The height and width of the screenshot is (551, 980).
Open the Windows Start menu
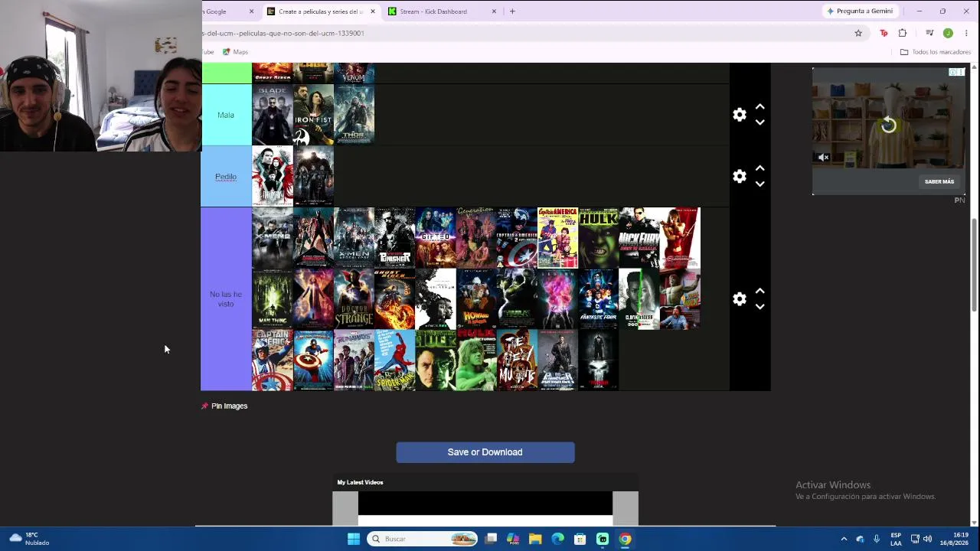pyautogui.click(x=354, y=539)
